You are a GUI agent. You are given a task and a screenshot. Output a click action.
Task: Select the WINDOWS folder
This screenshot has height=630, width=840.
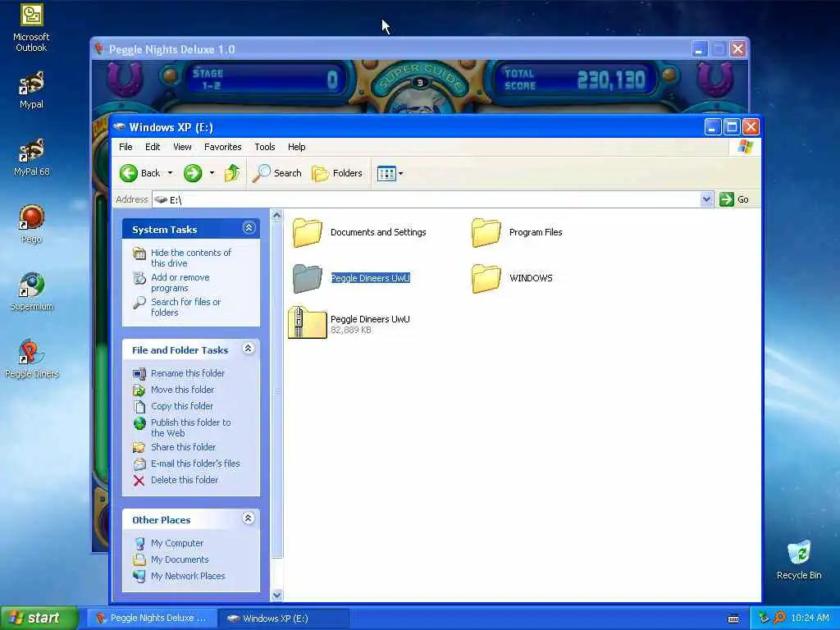click(512, 278)
